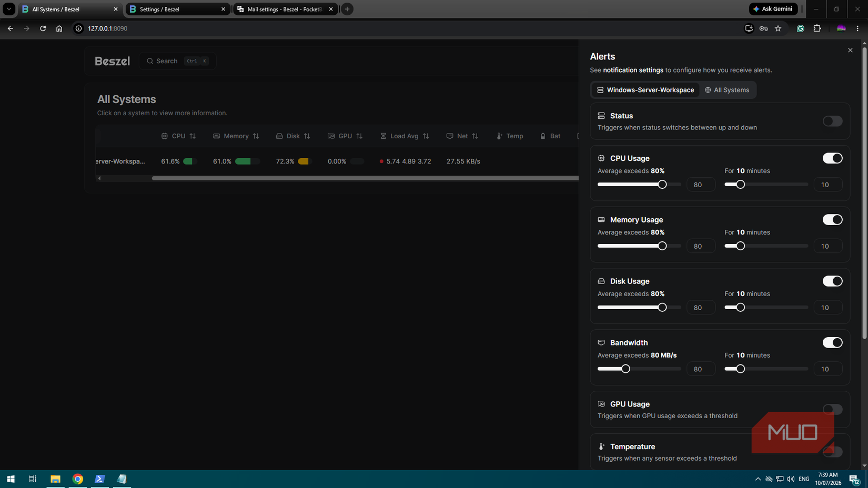Turn off the Disk Usage alert
The image size is (868, 488).
pos(832,281)
